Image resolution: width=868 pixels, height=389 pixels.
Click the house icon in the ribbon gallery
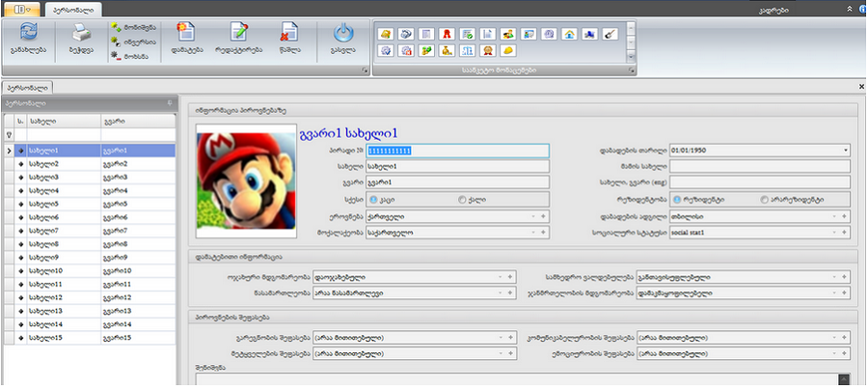[570, 33]
